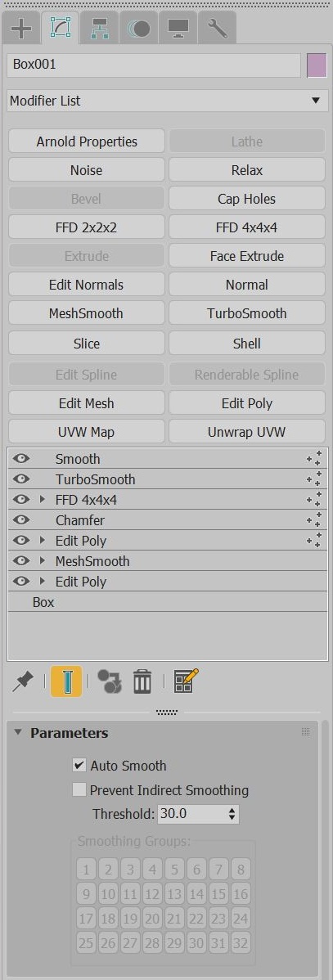Expand the FFD 4x4x4 modifier
This screenshot has width=333, height=980.
43,500
